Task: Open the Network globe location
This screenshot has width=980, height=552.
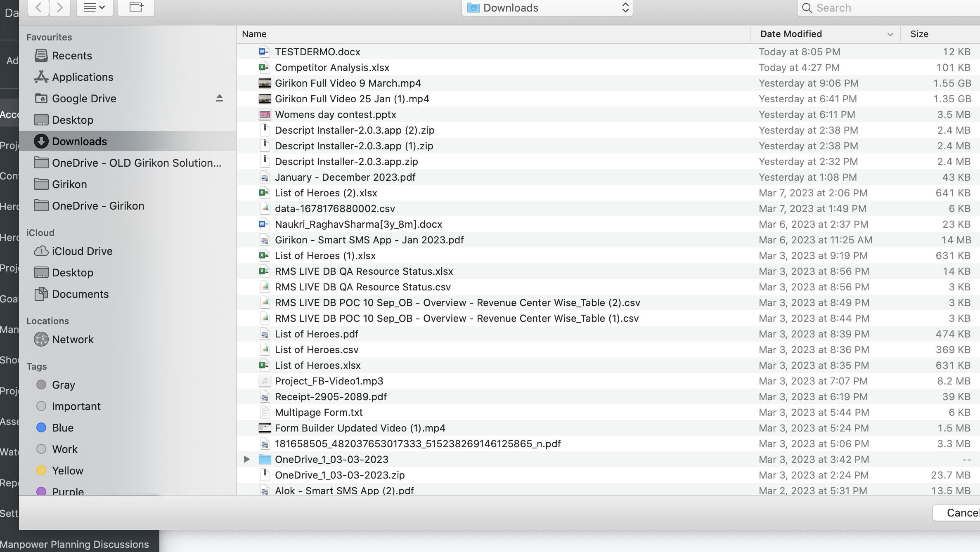Action: [41, 339]
